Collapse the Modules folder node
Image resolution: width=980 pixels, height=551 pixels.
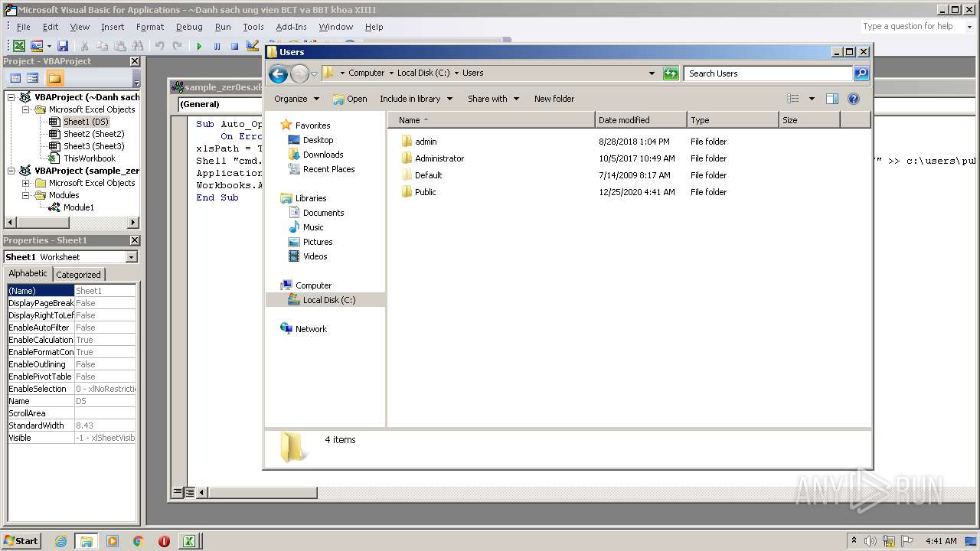26,195
